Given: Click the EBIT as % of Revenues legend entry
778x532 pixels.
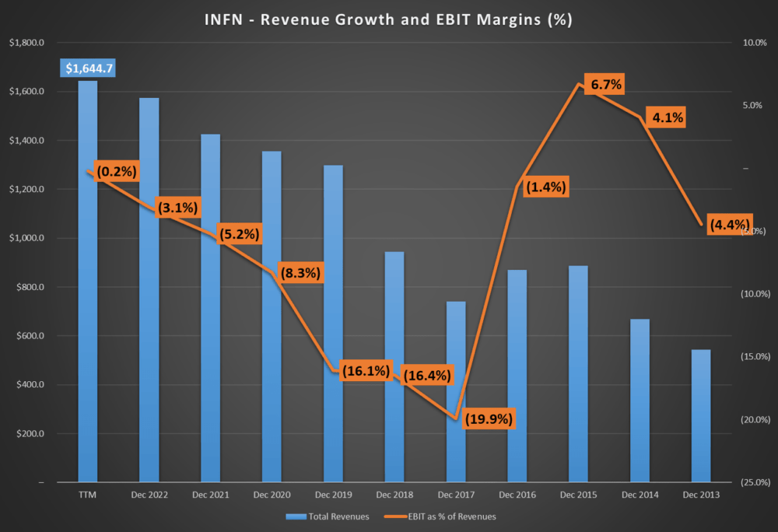Looking at the screenshot, I should (x=440, y=516).
